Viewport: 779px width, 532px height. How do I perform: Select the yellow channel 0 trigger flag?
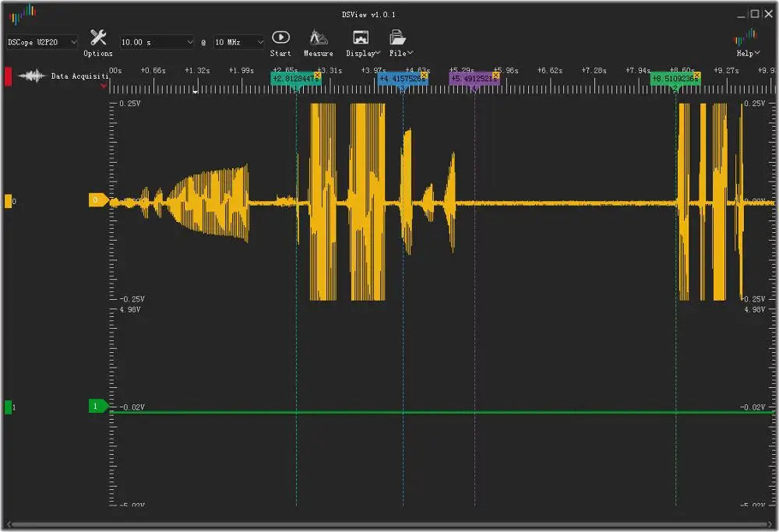coord(98,199)
